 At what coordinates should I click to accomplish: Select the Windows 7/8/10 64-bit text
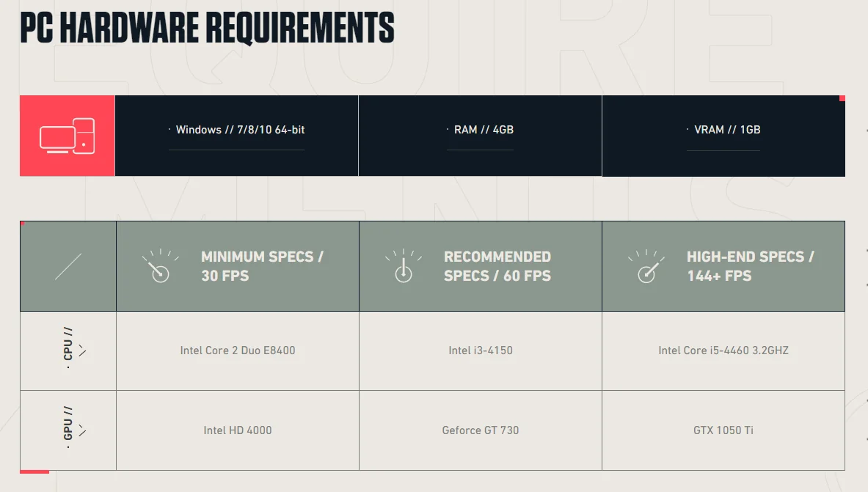[x=240, y=130]
